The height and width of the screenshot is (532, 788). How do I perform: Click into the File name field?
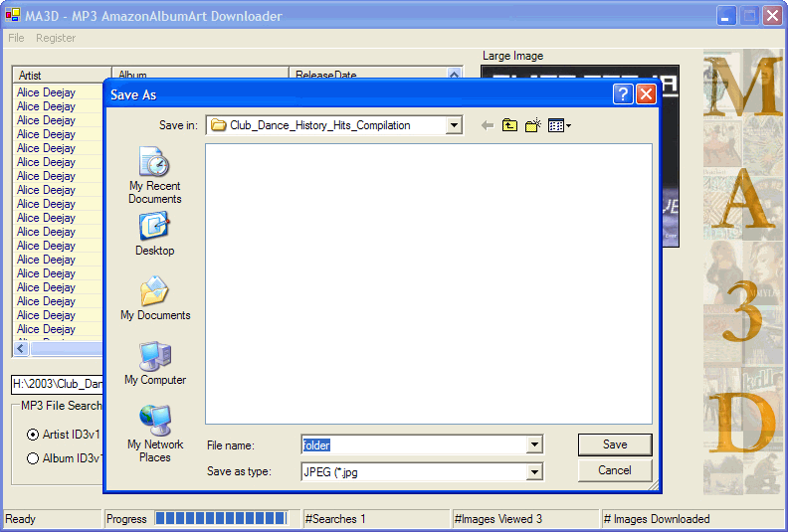tap(414, 444)
